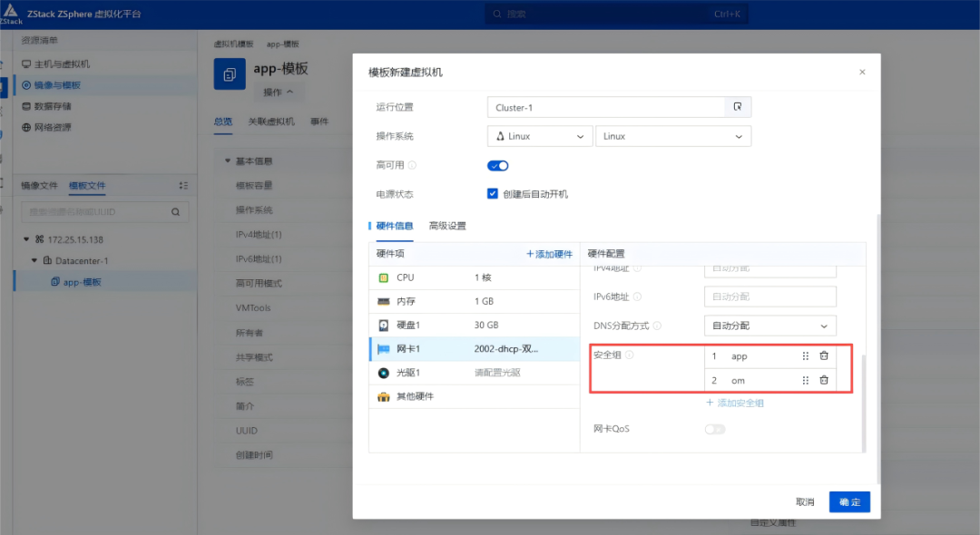Open the DNS分配方式 dropdown

click(x=769, y=325)
